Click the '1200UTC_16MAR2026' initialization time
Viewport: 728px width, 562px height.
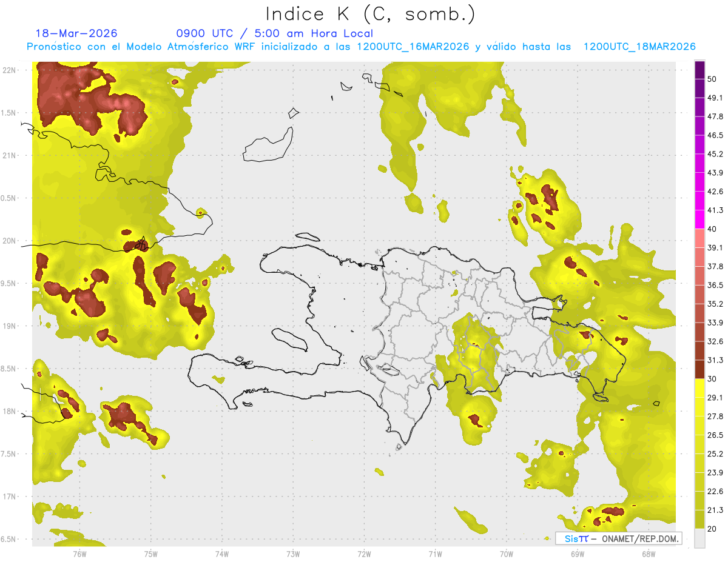point(413,47)
